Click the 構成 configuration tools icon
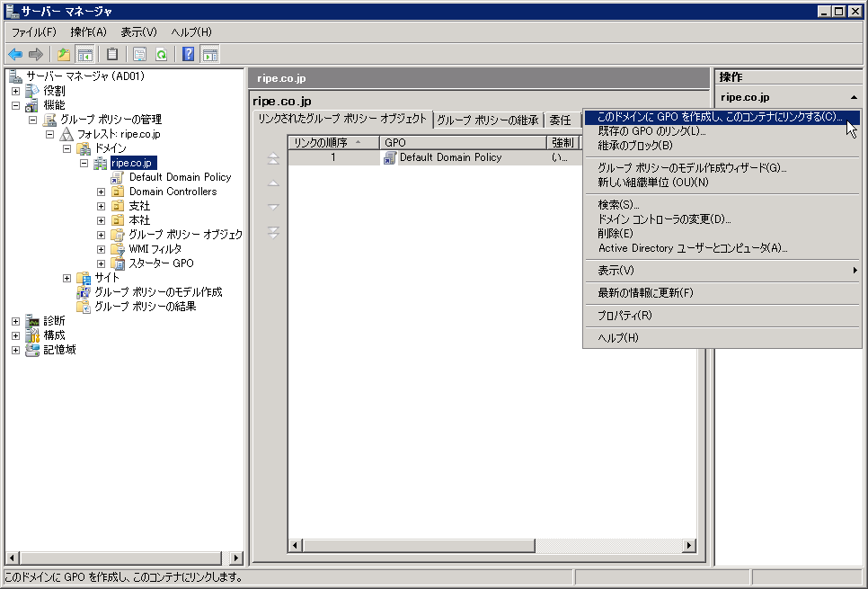868x589 pixels. coord(32,335)
